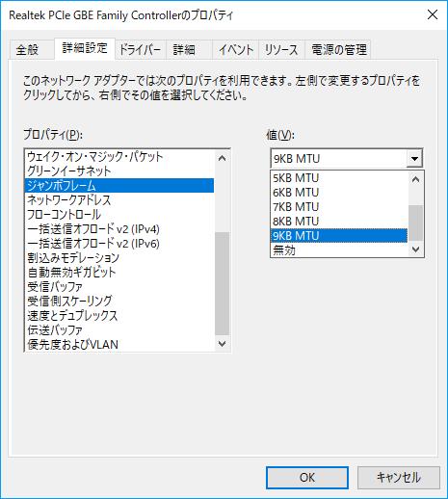Select グリーンイーサネット property
The width and height of the screenshot is (448, 499).
(119, 171)
